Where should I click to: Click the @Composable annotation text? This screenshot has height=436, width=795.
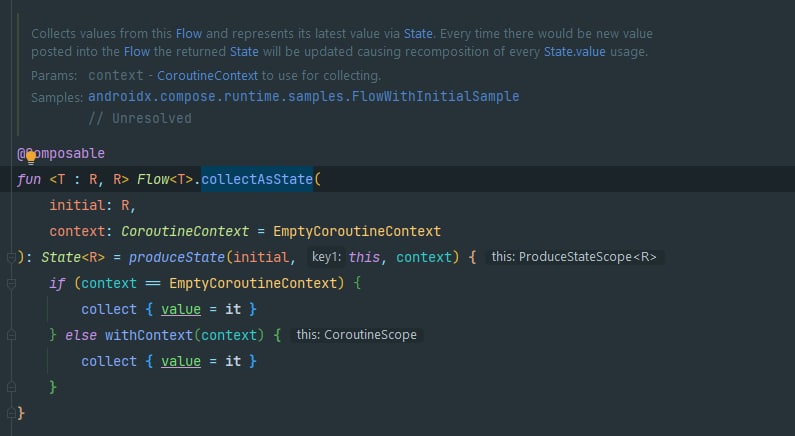click(x=62, y=154)
